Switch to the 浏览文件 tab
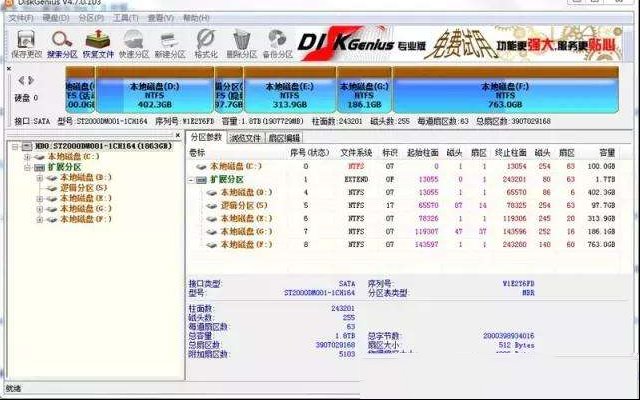 coord(245,138)
